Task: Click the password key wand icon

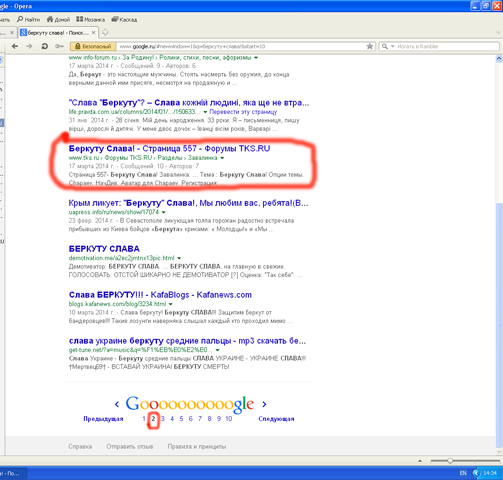Action: coord(59,46)
